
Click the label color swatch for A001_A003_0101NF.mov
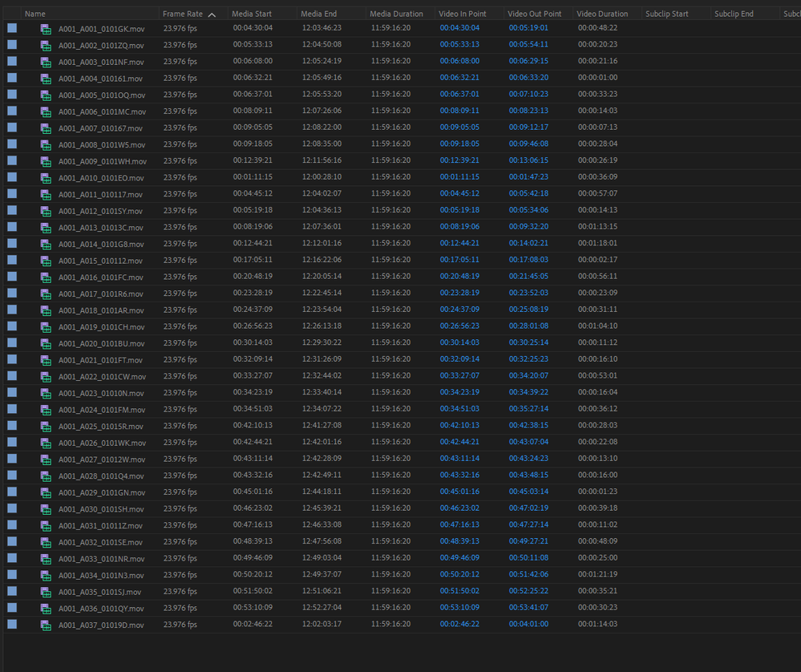[x=12, y=61]
